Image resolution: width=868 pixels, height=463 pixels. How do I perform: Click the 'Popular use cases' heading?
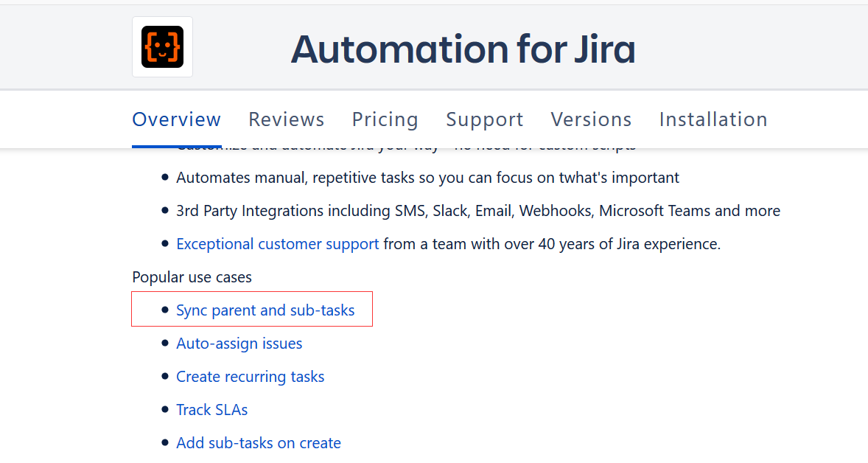(x=192, y=276)
